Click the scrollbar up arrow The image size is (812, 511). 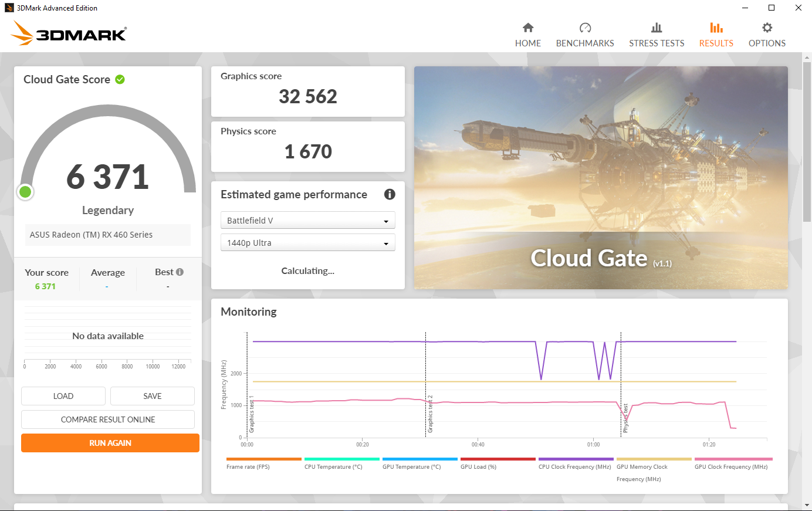pyautogui.click(x=807, y=57)
